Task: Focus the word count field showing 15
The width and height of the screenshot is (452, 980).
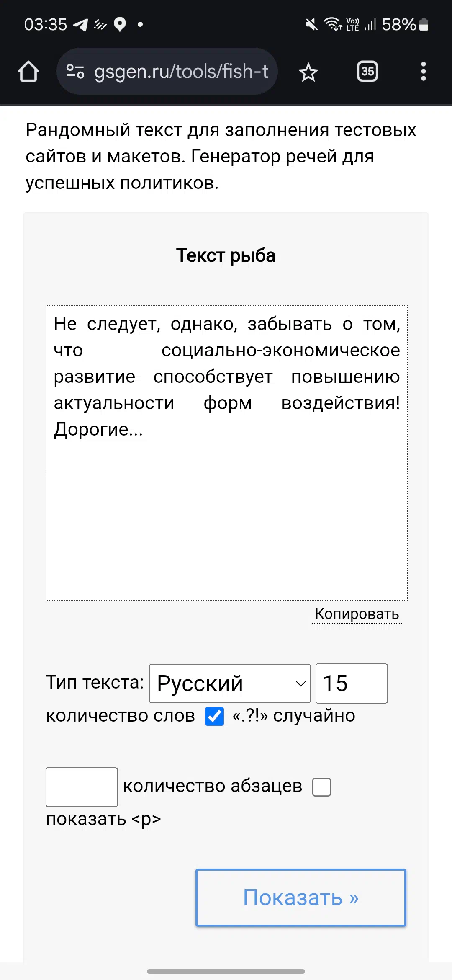Action: (x=352, y=683)
